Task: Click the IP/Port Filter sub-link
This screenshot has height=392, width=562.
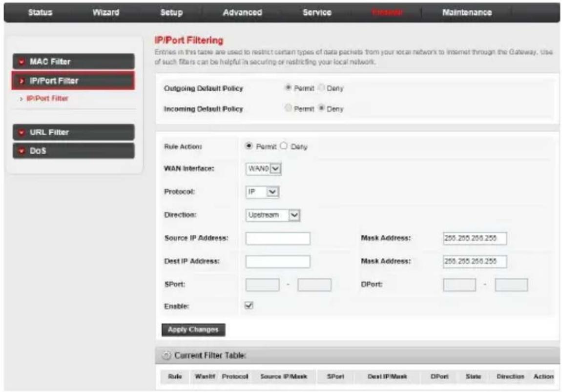Action: coord(47,99)
